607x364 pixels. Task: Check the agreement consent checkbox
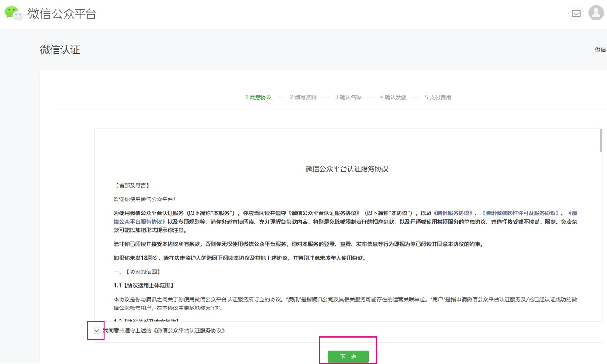97,331
